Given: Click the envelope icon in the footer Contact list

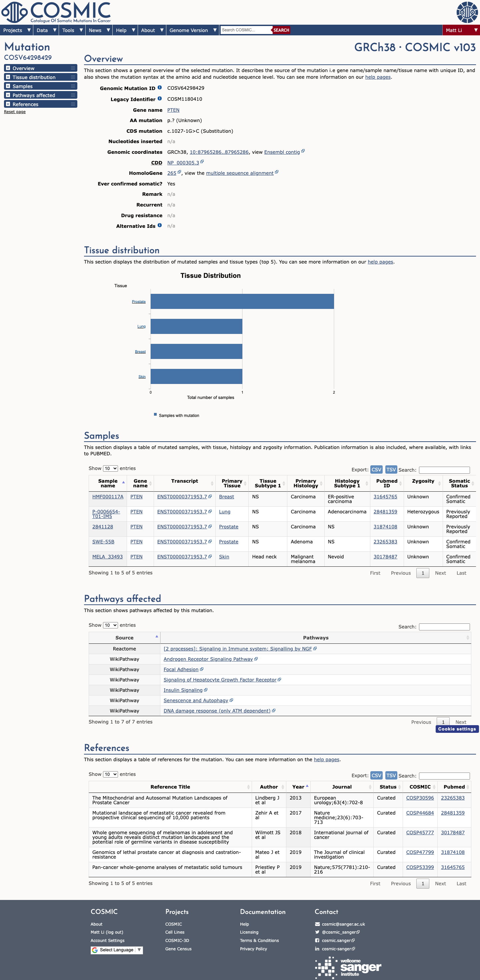Looking at the screenshot, I should pyautogui.click(x=317, y=924).
